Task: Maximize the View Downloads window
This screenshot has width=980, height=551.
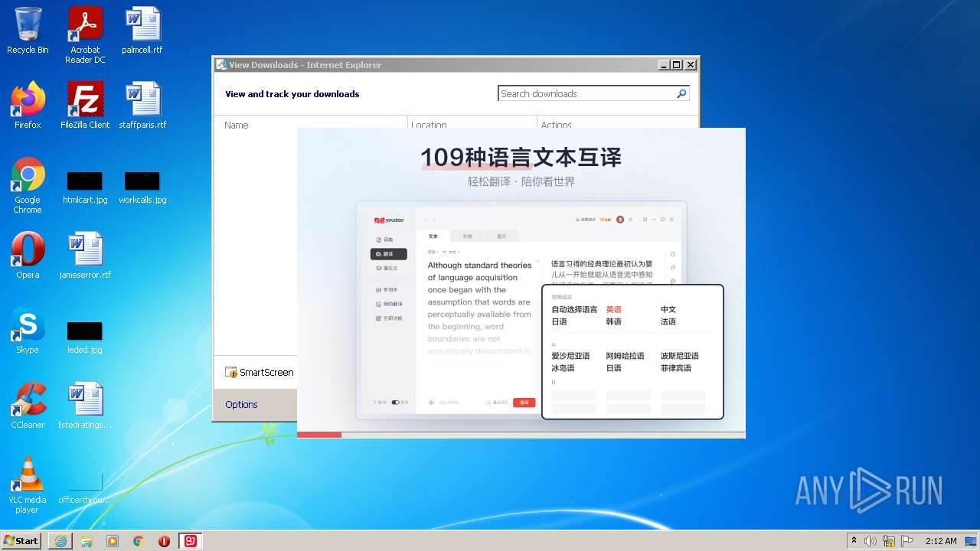Action: pyautogui.click(x=677, y=65)
